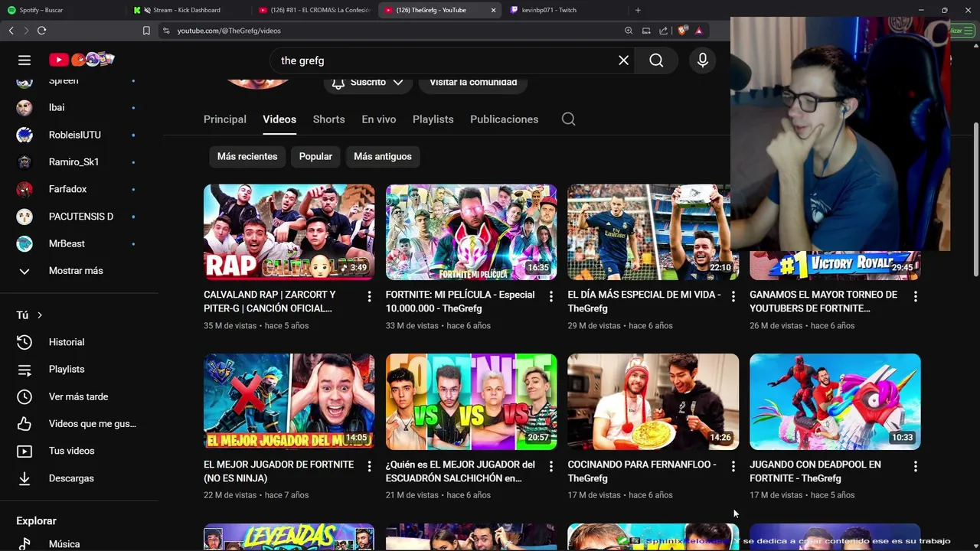The image size is (980, 551).
Task: Close the TheGrefg - YouTube tab
Action: pos(493,10)
